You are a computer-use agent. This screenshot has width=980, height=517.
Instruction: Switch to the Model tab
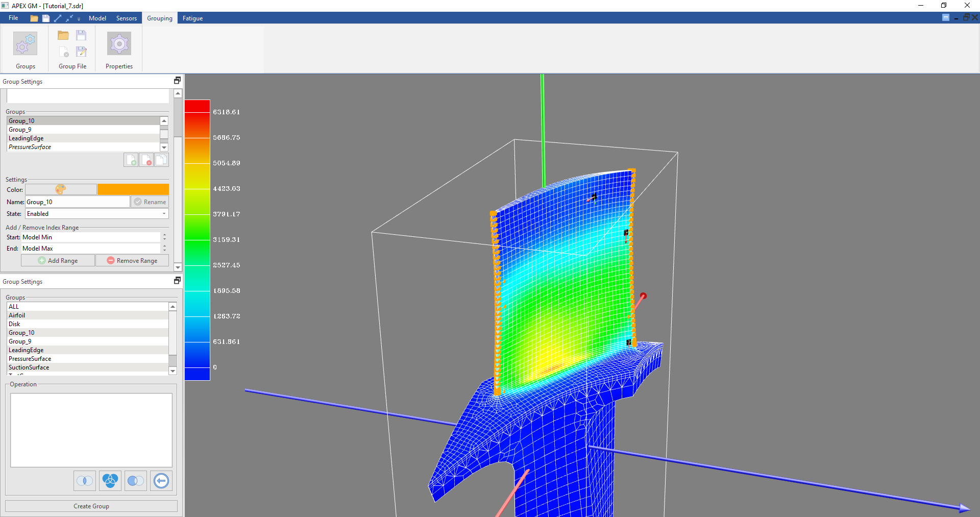pyautogui.click(x=97, y=18)
